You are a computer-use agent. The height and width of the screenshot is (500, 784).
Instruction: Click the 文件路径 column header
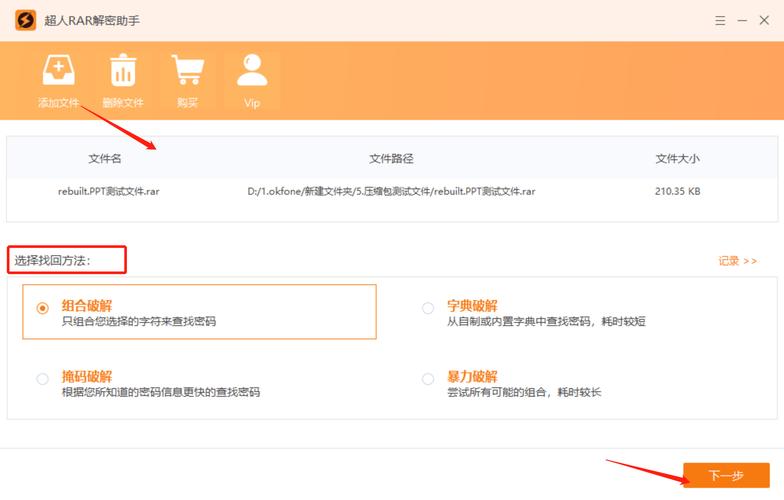click(x=391, y=159)
